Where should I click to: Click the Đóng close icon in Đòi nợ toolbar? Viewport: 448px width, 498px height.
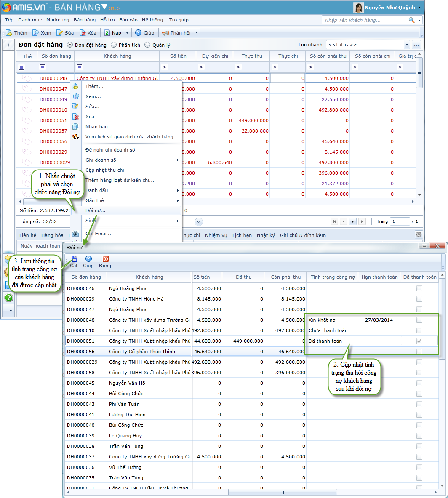(x=105, y=259)
